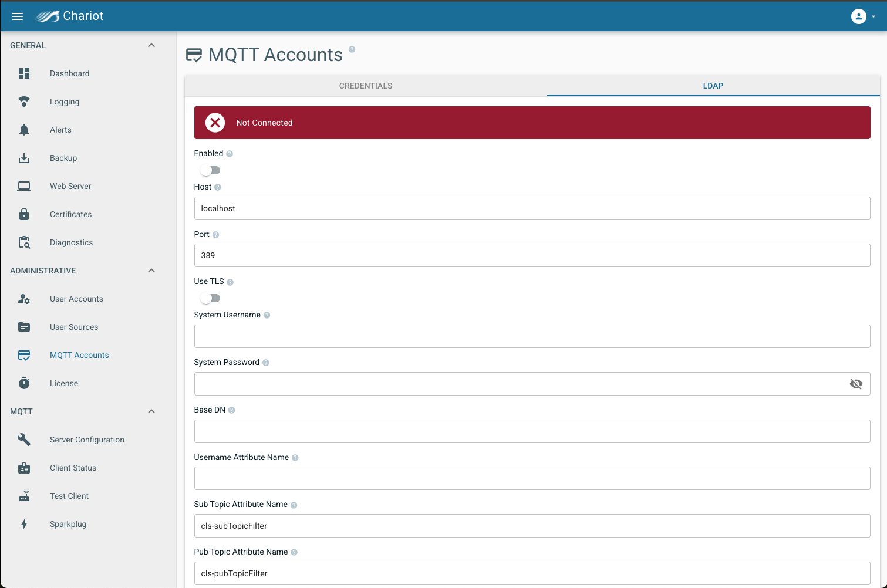The width and height of the screenshot is (887, 588).
Task: Collapse the ADMINISTRATIVE sidebar section
Action: [x=151, y=271]
